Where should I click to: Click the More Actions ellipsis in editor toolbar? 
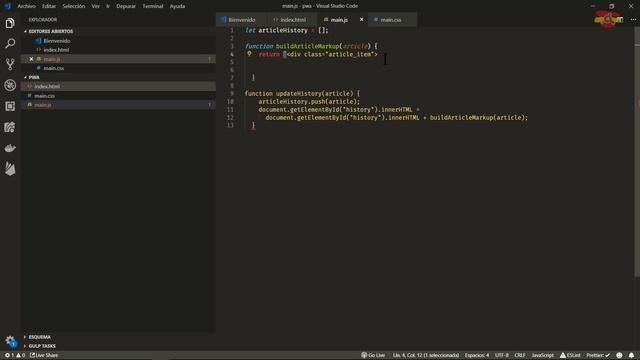(x=633, y=20)
